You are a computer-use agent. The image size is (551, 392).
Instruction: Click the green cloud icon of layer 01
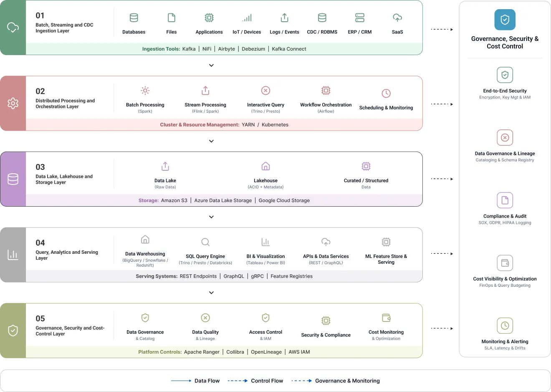(x=13, y=28)
